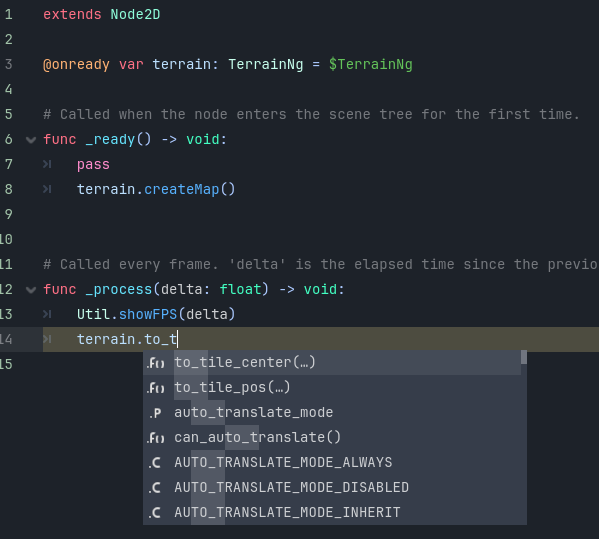
Task: Place cursor on terrain.createMap() call
Action: point(156,189)
